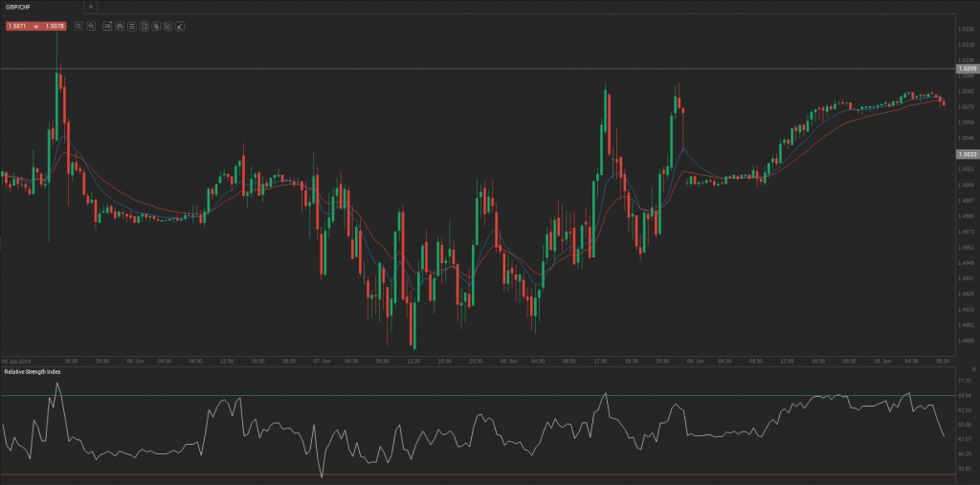The width and height of the screenshot is (980, 485).
Task: Click the 1.5078 buy price button
Action: pos(54,26)
